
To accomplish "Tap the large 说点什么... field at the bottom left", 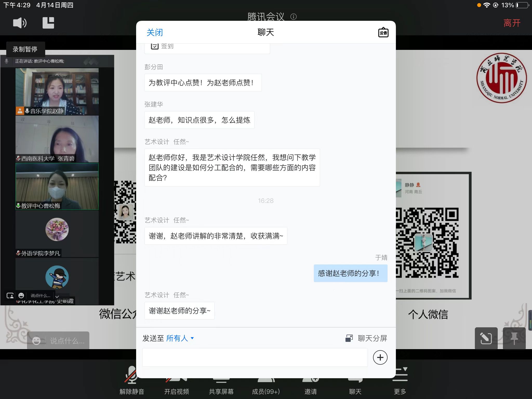I will [67, 341].
